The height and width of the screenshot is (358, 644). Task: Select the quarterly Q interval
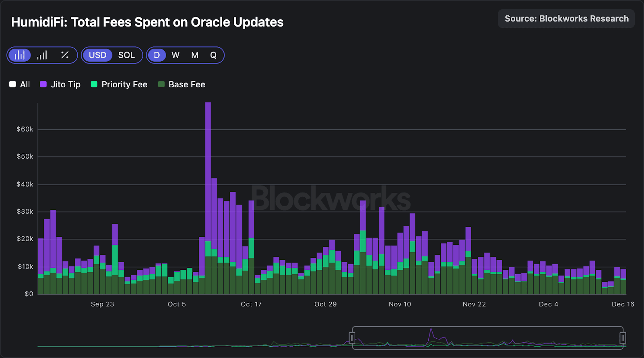pyautogui.click(x=213, y=55)
